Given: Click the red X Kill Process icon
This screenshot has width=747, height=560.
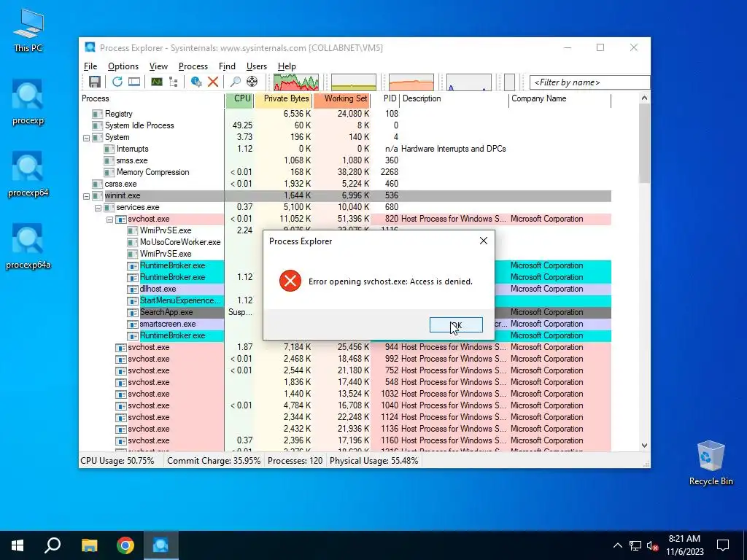Looking at the screenshot, I should 213,82.
